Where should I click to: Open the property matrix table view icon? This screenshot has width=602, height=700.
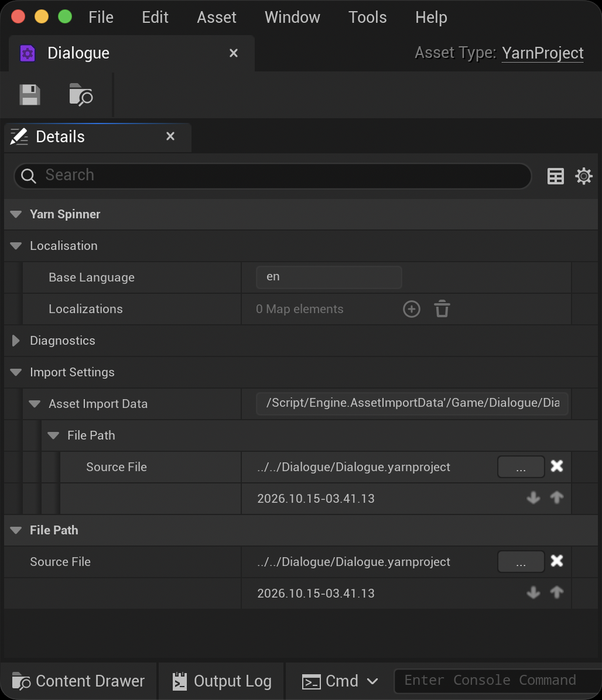click(556, 176)
